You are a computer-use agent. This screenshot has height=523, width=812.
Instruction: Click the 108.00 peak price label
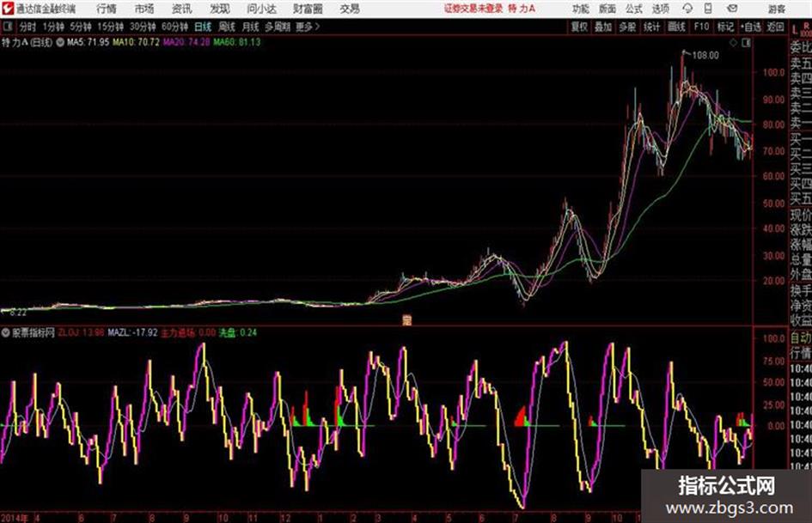[705, 56]
